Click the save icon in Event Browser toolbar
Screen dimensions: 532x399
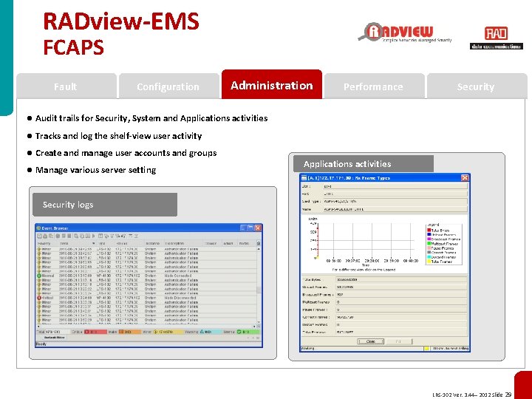39,236
